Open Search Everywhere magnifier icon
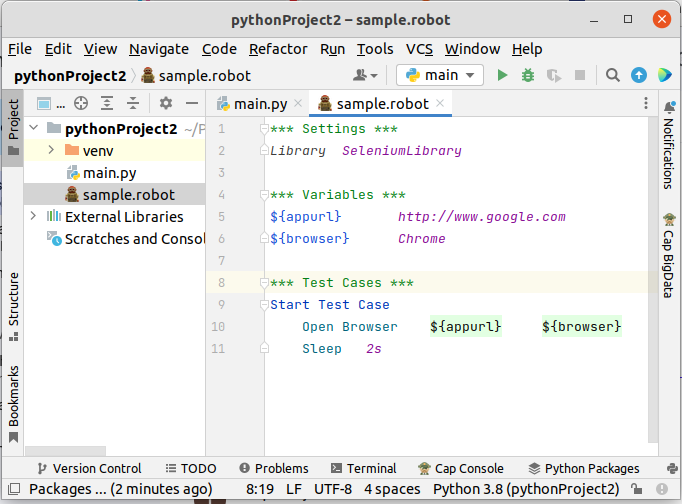Screen dimensions: 682x504 click(x=613, y=75)
